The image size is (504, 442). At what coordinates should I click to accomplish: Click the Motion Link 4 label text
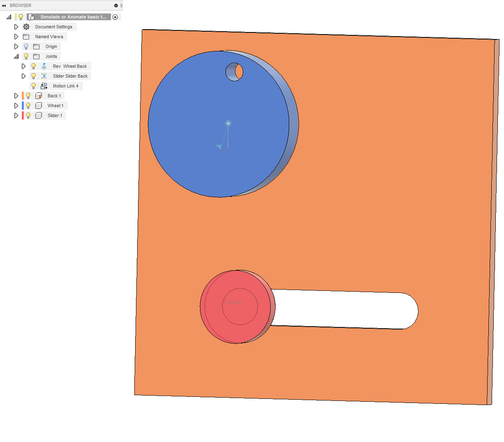(66, 85)
